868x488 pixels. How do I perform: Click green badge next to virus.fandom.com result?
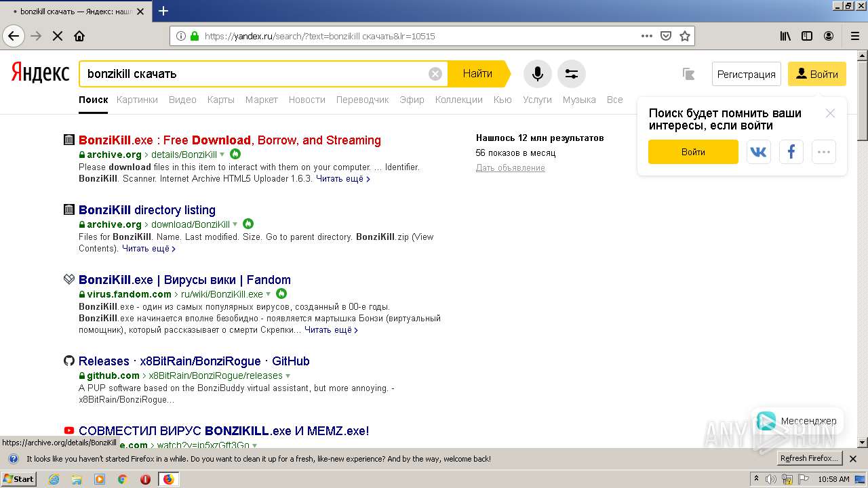coord(281,293)
